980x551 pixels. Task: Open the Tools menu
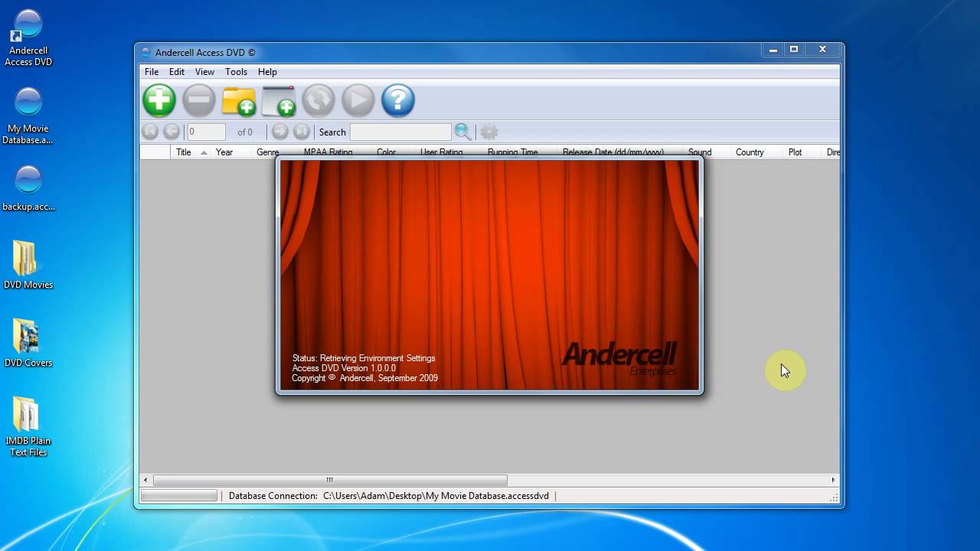tap(236, 71)
